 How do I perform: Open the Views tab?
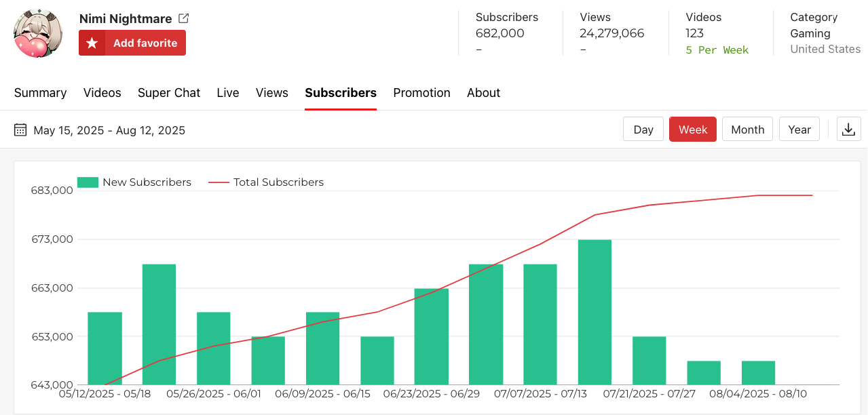(272, 93)
